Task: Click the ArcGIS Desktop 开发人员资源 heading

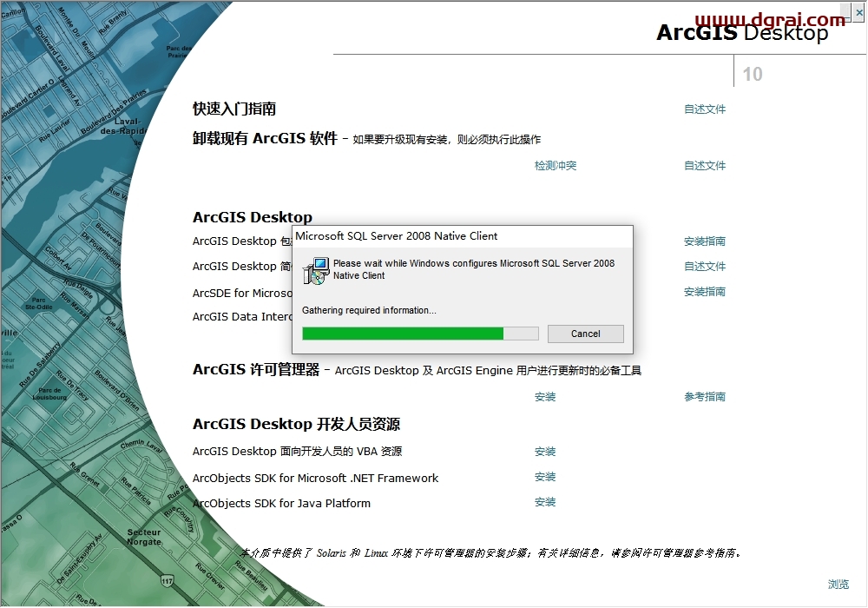Action: tap(296, 424)
